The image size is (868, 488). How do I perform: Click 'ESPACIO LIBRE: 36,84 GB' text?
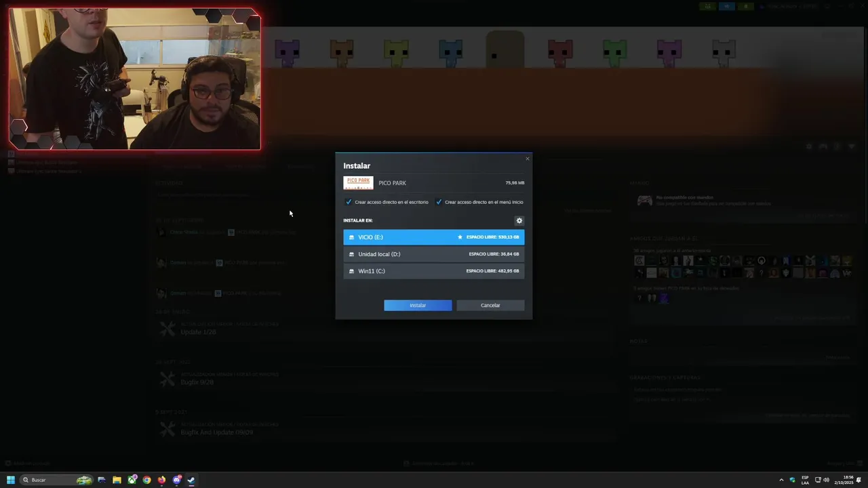click(494, 254)
